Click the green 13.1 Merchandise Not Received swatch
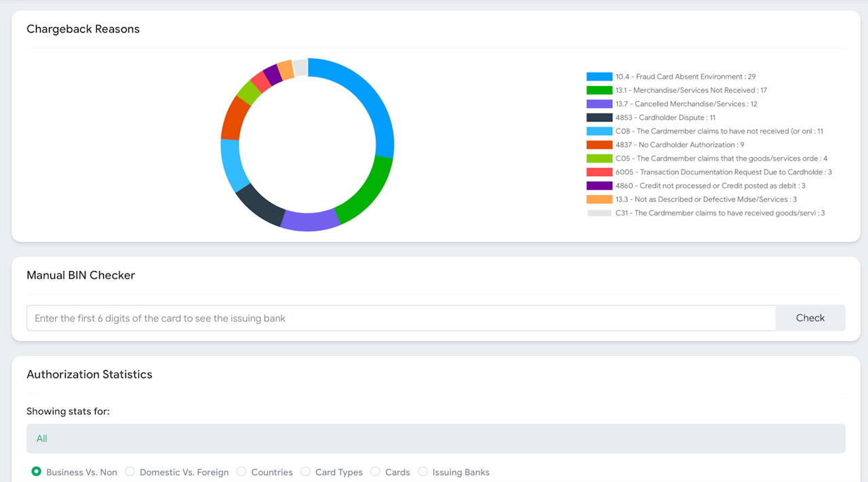868x482 pixels. [599, 90]
